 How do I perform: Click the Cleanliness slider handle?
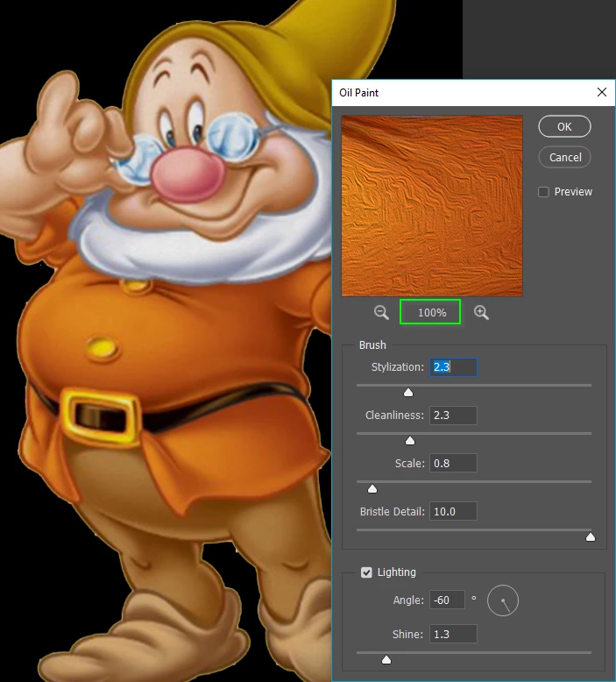[410, 441]
